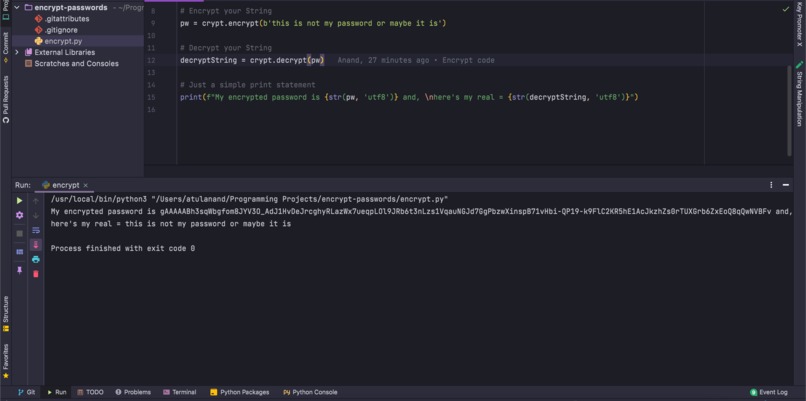This screenshot has height=401, width=806.
Task: Click the python3 command line in console
Action: click(249, 199)
